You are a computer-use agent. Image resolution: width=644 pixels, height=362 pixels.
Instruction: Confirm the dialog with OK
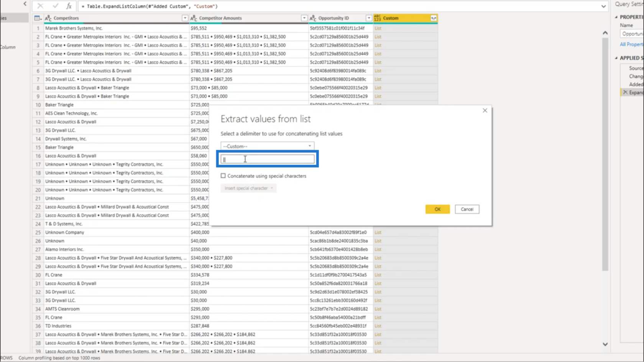pos(437,209)
